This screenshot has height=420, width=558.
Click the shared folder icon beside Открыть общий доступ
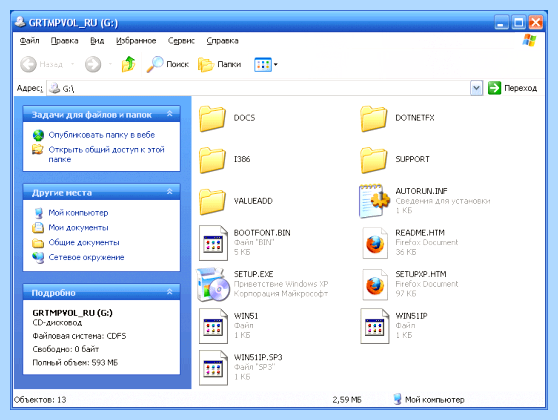(38, 149)
